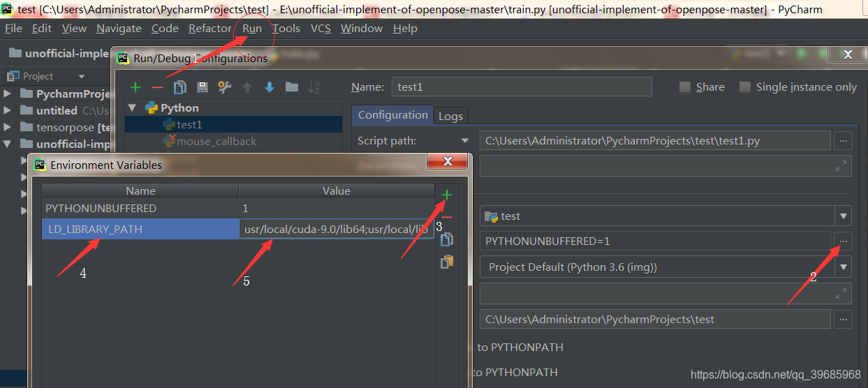Sort configurations alphabetically icon

(x=314, y=87)
